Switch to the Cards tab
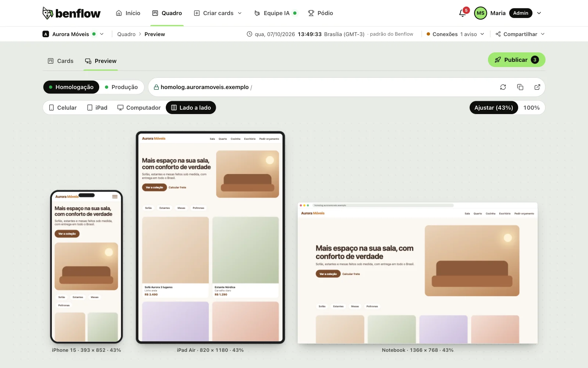Image resolution: width=588 pixels, height=368 pixels. pos(61,61)
